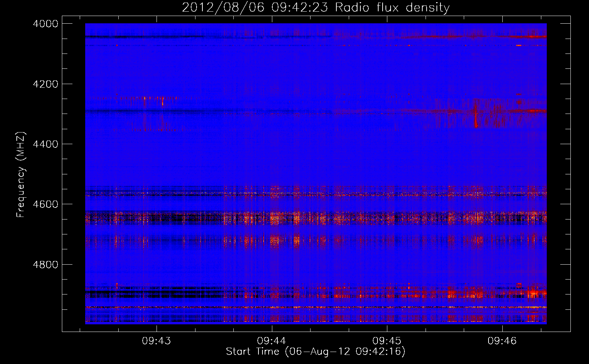Click the 'Start Time (06-Aug-12 09:42:16)' axis title
The height and width of the screenshot is (364, 589).
316,352
